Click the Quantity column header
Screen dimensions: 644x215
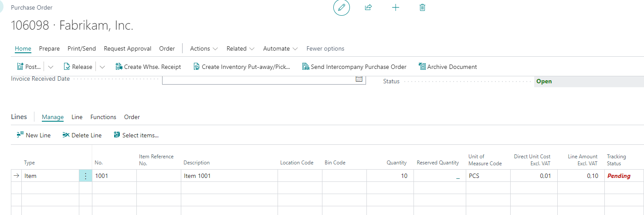tap(397, 163)
